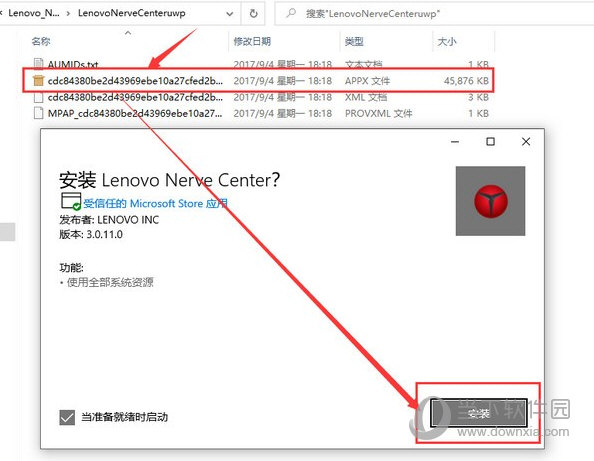Click the AUMIDs.txt text file icon
The height and width of the screenshot is (461, 594).
38,64
